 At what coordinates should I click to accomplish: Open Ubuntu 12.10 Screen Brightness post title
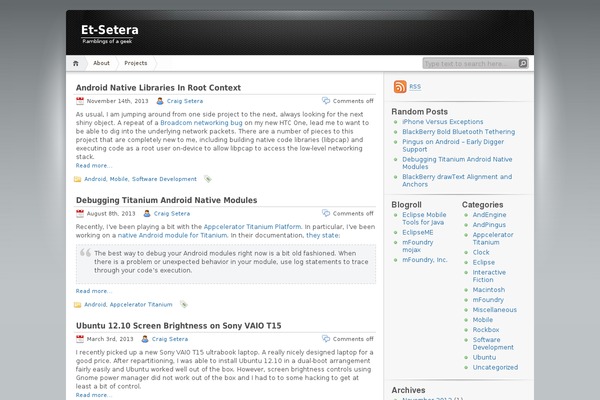(x=179, y=326)
